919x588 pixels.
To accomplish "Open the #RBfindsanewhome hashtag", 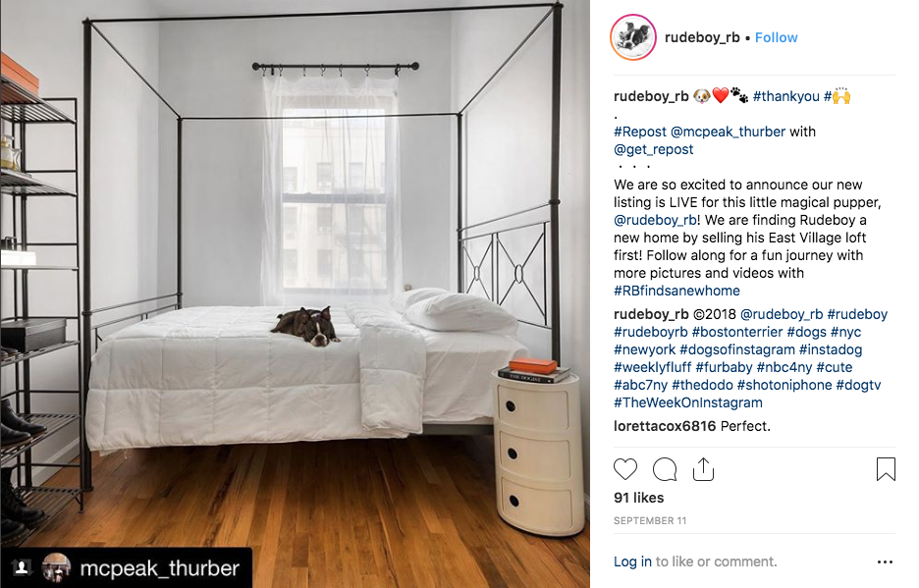I will (x=676, y=291).
